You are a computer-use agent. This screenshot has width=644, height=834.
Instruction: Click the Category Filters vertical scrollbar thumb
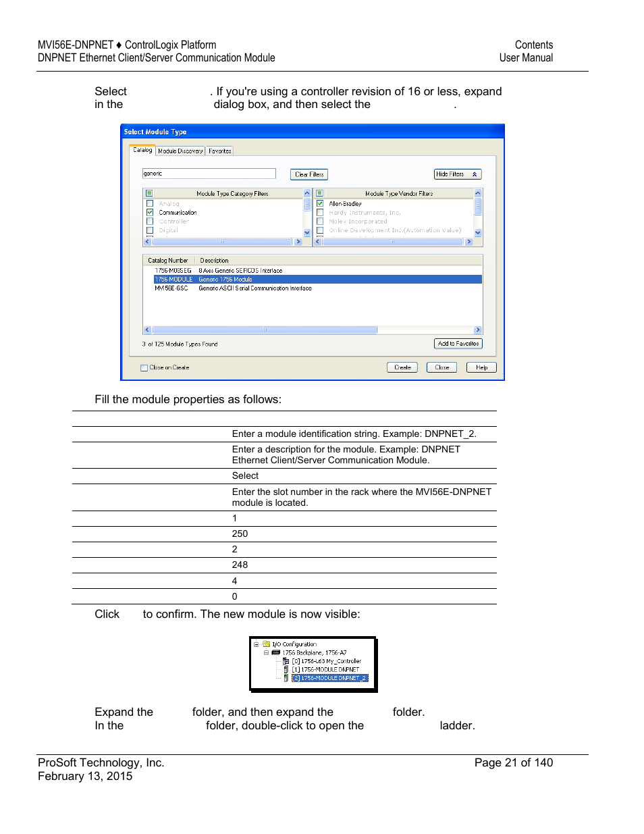307,205
